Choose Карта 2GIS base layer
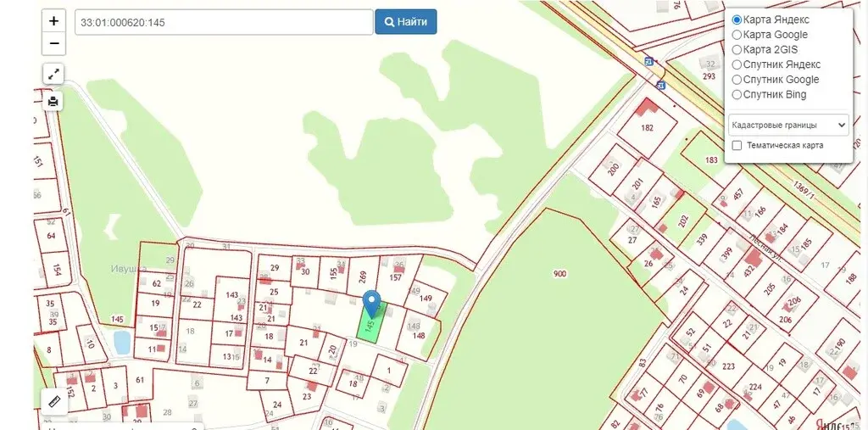868x430 pixels. 765,49
